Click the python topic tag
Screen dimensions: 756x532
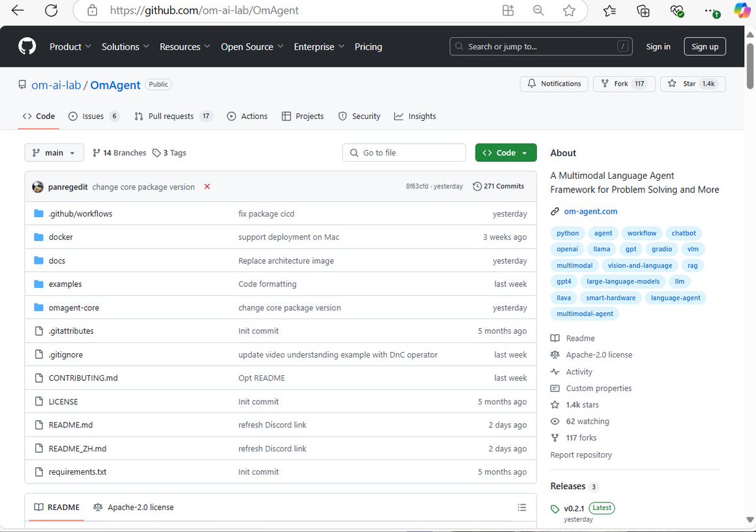pyautogui.click(x=568, y=233)
